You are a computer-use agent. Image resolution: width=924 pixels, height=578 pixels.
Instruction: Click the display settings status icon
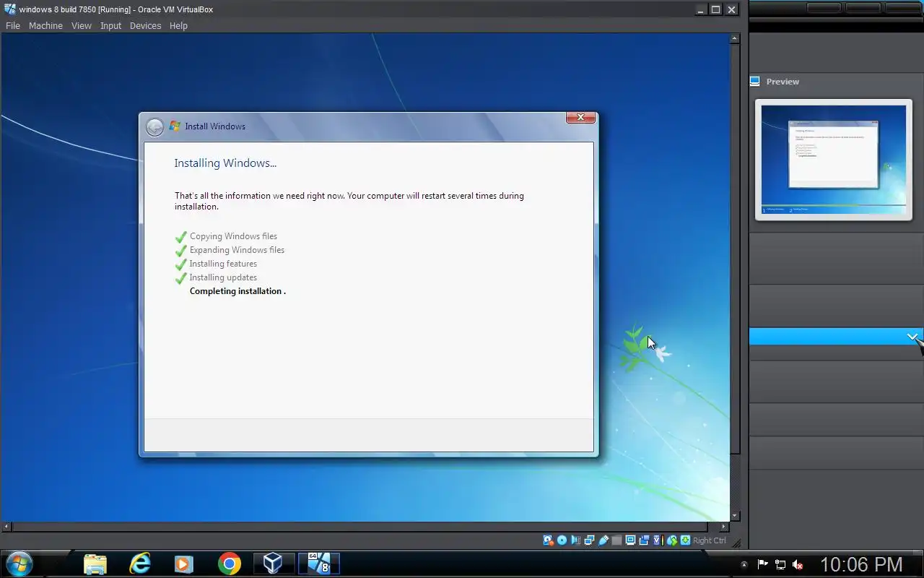coord(630,540)
